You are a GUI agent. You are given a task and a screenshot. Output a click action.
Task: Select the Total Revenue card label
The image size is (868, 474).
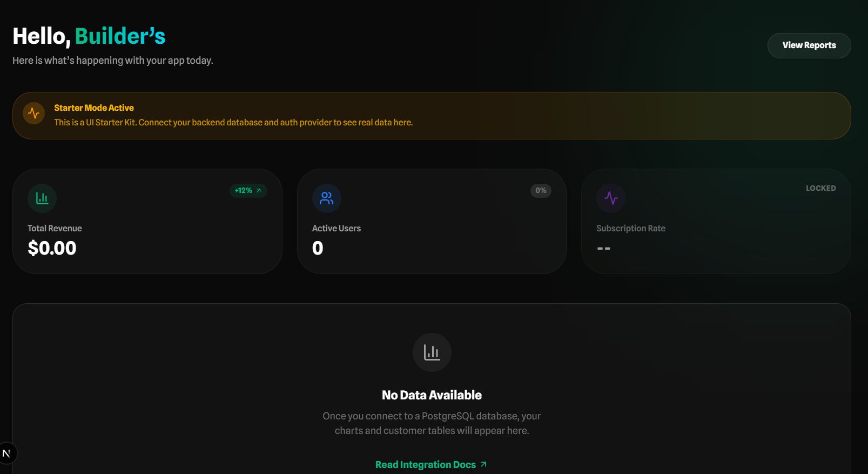coord(55,229)
